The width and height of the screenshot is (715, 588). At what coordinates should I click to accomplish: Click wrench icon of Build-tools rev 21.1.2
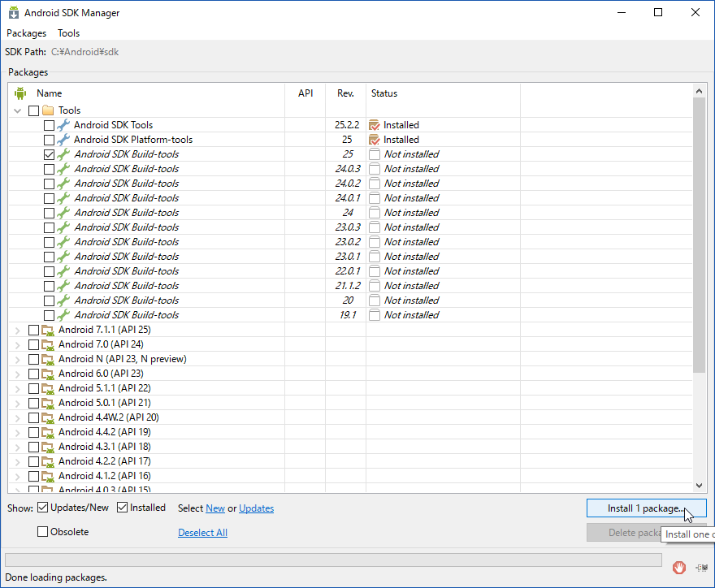click(63, 286)
